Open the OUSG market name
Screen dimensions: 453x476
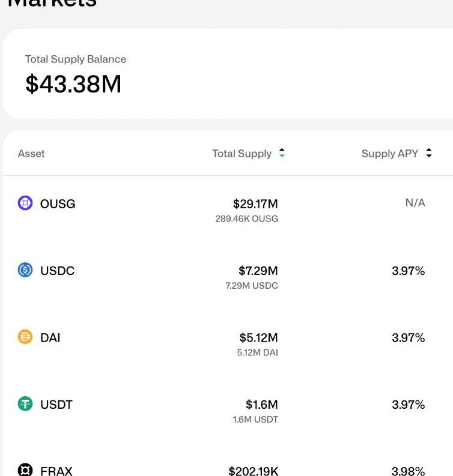click(58, 204)
